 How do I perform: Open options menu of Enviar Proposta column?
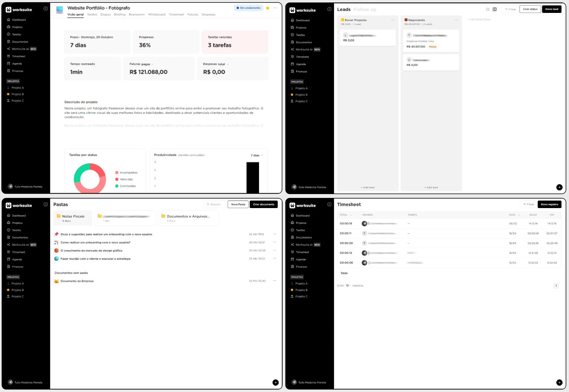(393, 20)
